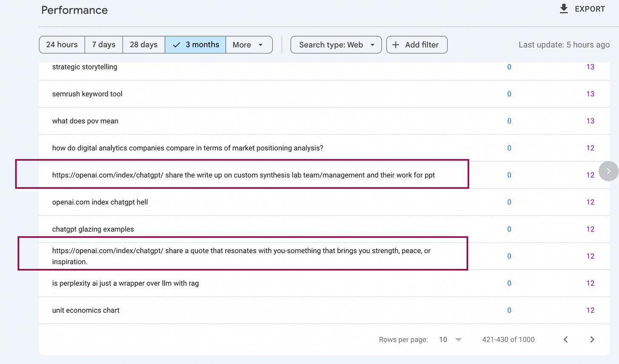The width and height of the screenshot is (619, 364).
Task: Go to previous page of results
Action: tap(566, 339)
